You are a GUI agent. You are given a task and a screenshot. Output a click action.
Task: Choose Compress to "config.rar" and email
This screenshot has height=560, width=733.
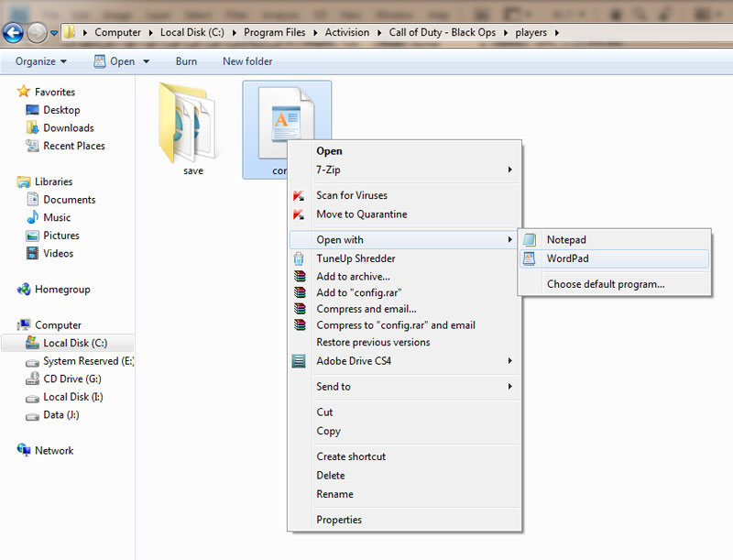point(405,325)
